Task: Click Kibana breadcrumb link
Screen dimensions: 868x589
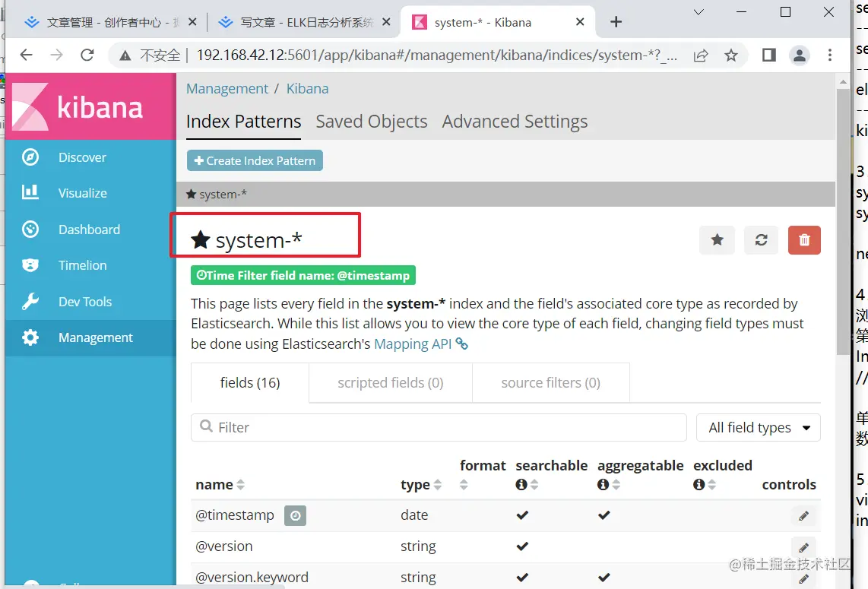Action: point(307,89)
